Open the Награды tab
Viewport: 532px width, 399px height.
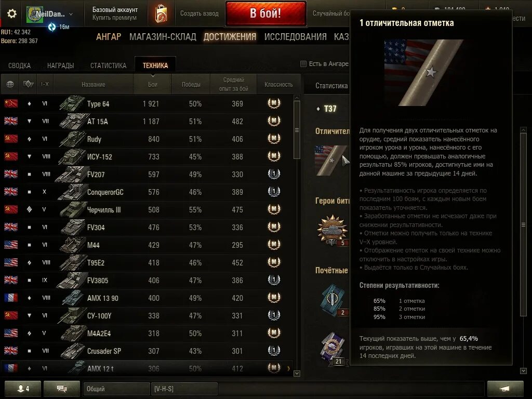click(60, 65)
